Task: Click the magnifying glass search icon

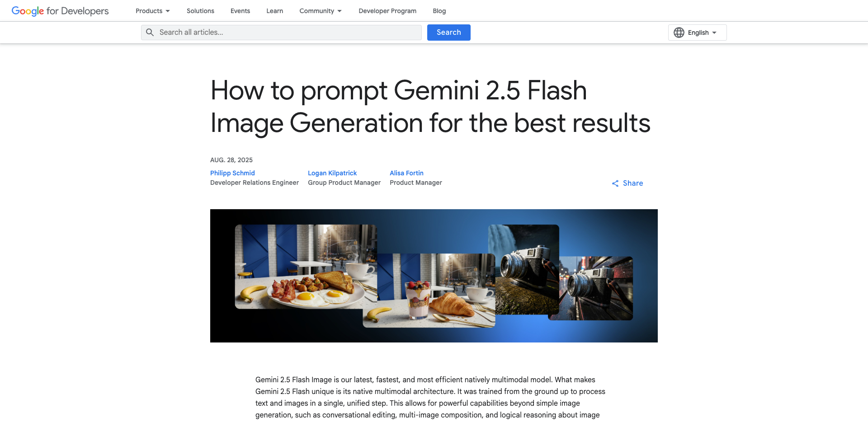Action: [150, 33]
